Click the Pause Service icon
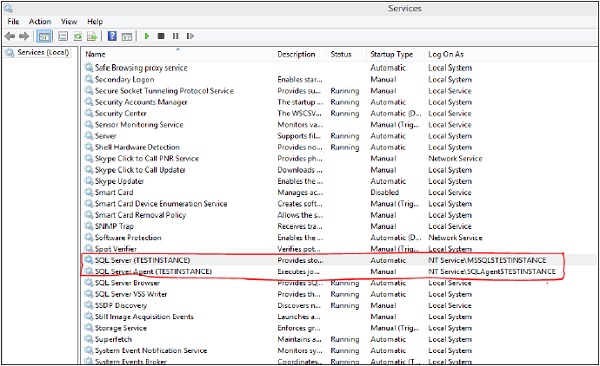600x366 pixels. tap(175, 36)
